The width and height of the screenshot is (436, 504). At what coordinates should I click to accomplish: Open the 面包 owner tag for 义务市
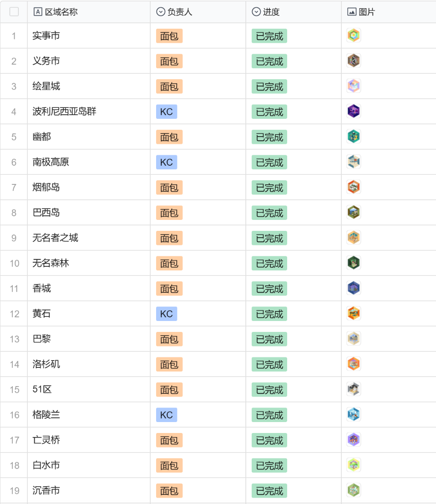point(169,61)
